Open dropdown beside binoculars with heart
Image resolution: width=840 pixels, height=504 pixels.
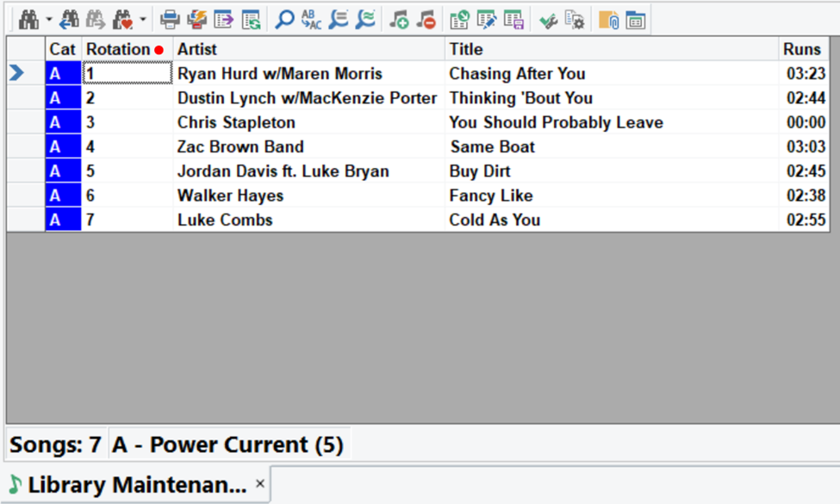click(143, 19)
